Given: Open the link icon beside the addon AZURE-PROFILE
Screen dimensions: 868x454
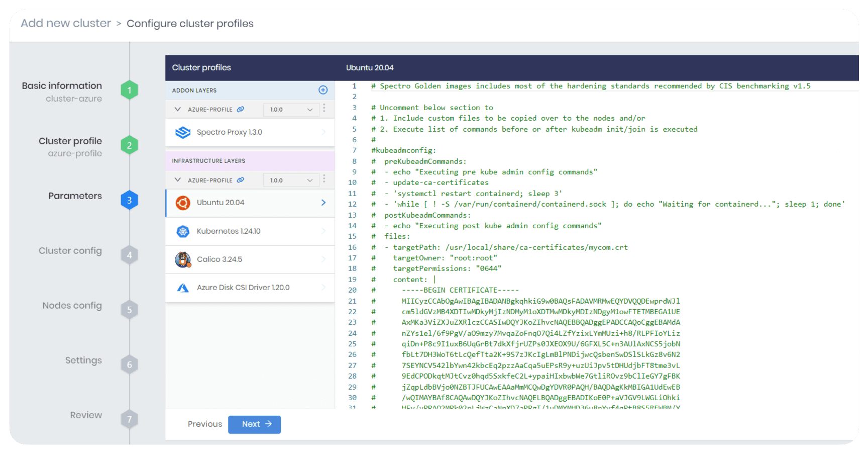Looking at the screenshot, I should (241, 109).
